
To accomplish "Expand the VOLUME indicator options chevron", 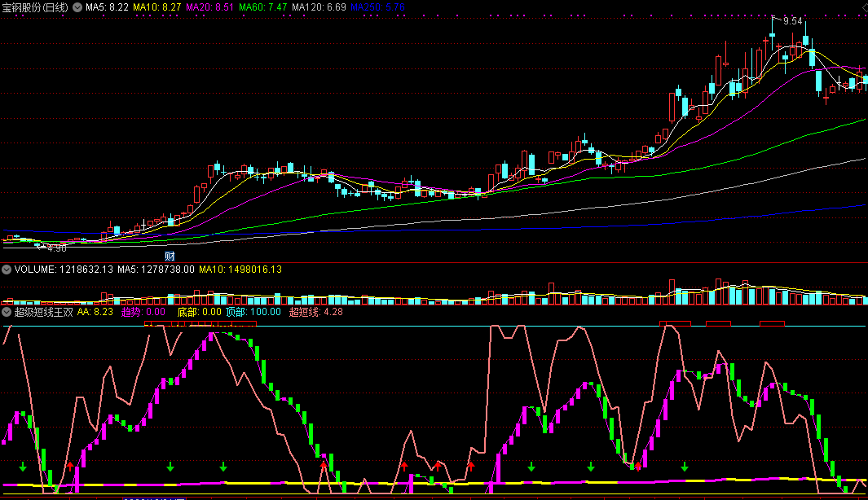I will click(x=7, y=270).
